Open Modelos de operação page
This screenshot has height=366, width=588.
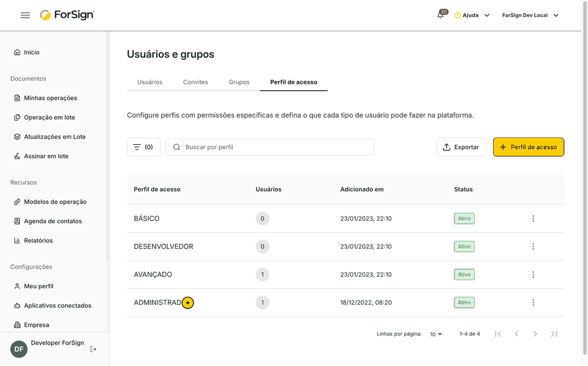[50, 202]
